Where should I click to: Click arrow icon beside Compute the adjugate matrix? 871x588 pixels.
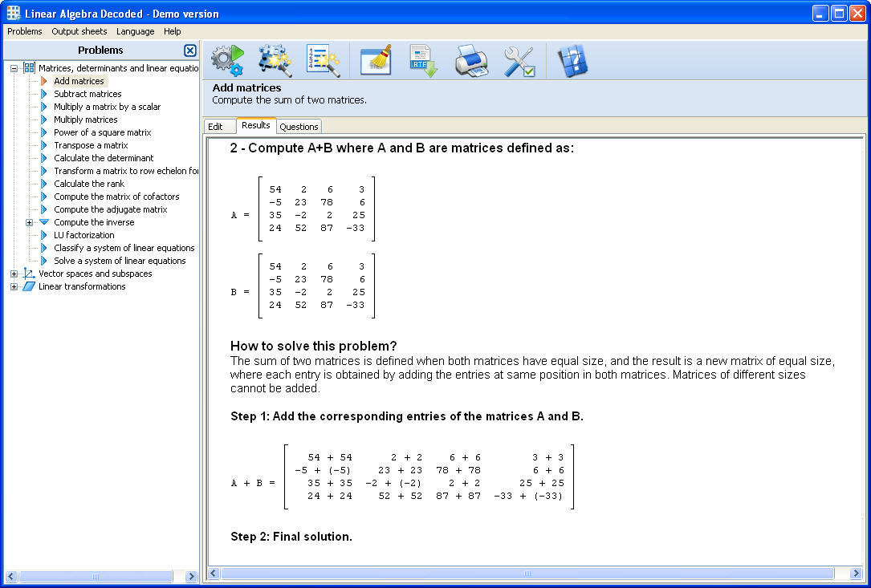(x=44, y=209)
